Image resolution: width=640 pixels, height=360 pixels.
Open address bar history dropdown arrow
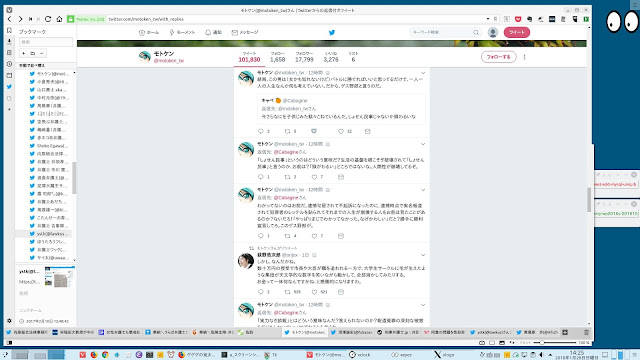[x=488, y=19]
